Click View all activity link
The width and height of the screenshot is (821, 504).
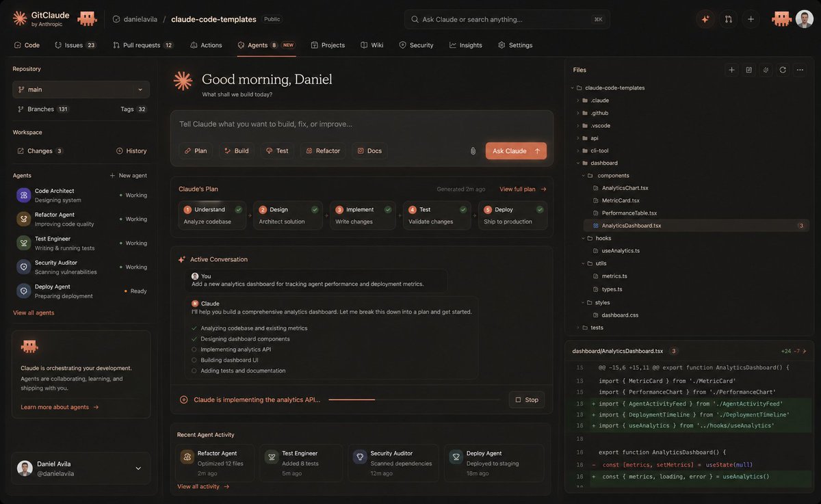203,487
